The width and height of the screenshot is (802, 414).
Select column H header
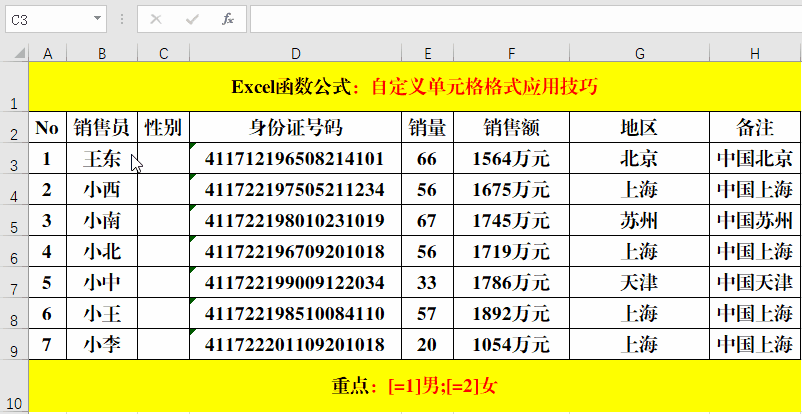coord(755,53)
